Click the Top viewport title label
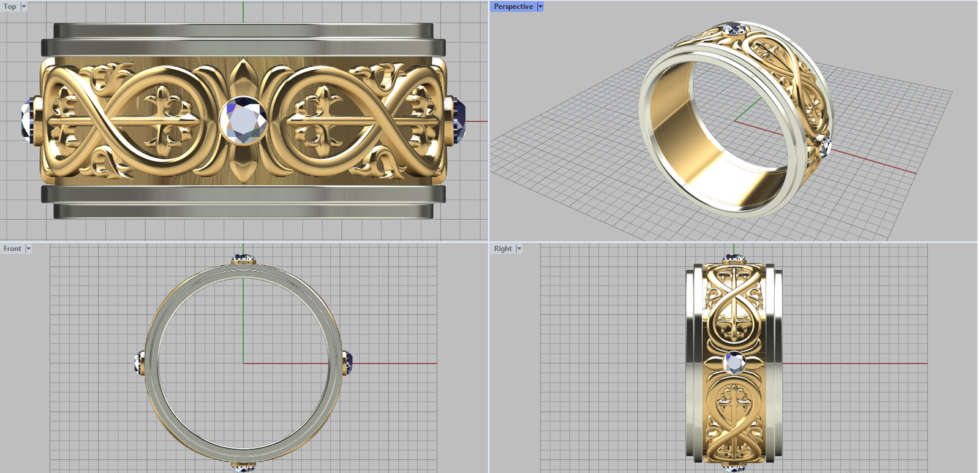980x473 pixels. (10, 7)
